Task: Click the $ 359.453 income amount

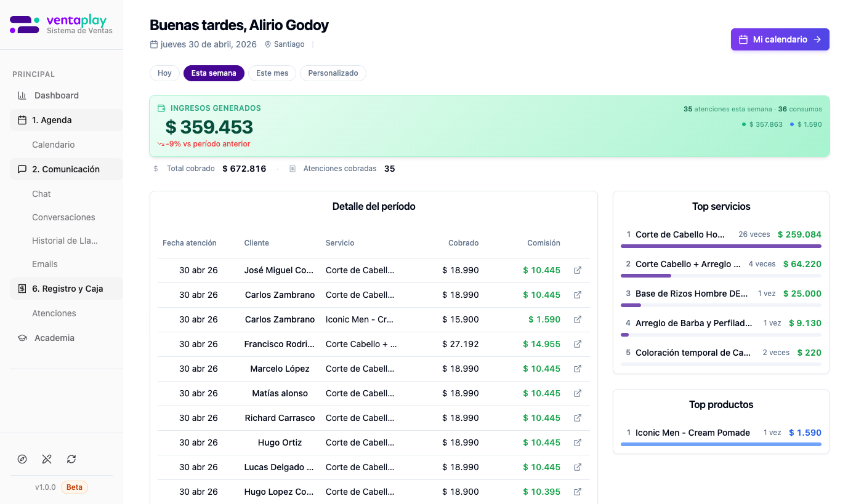Action: click(x=209, y=127)
